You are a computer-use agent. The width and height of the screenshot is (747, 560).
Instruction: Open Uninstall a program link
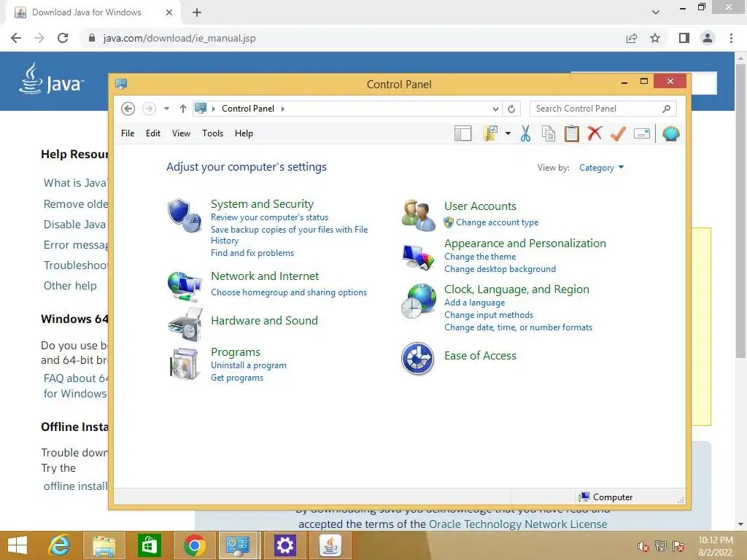pos(249,365)
